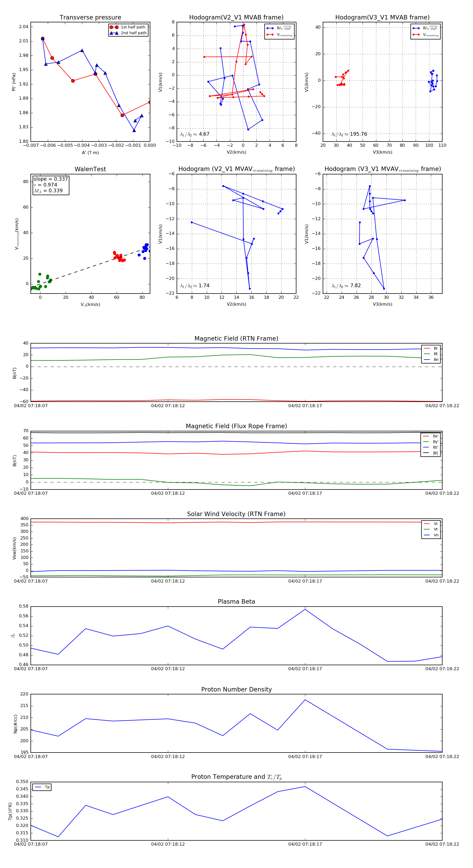Screen dimensions: 473x868
Task: Click the Vremaining legend entry in V3_V1 MVAB
Action: pos(425,35)
